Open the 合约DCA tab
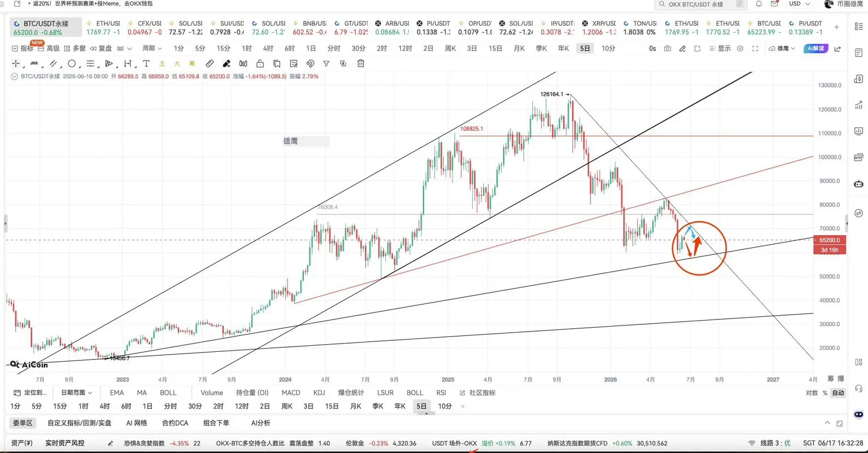868x453 pixels. pos(175,423)
